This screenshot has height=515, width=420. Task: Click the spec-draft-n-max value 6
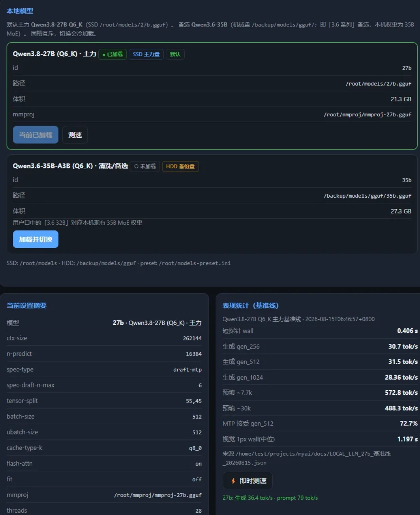(x=200, y=385)
